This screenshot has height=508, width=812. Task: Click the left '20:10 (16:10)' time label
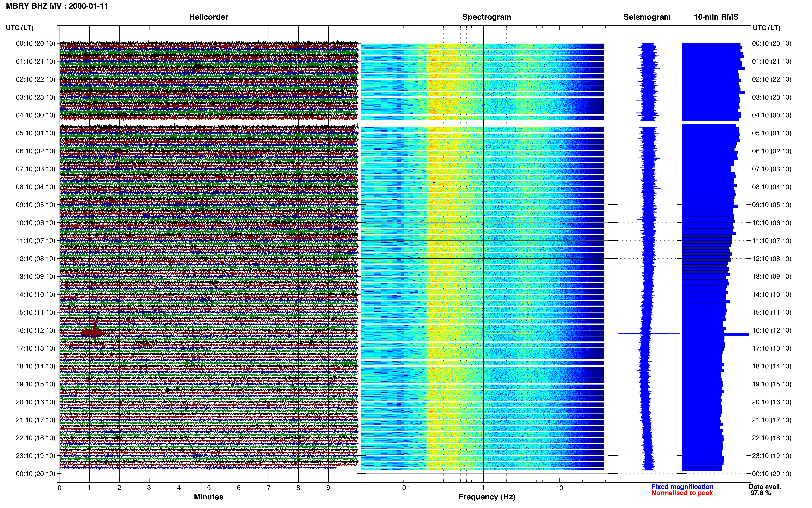(36, 402)
